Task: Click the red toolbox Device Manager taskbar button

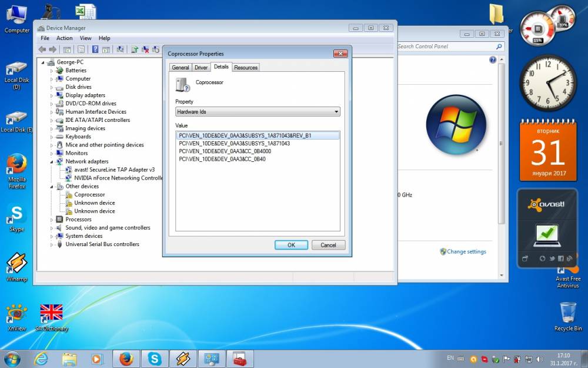Action: pyautogui.click(x=240, y=359)
